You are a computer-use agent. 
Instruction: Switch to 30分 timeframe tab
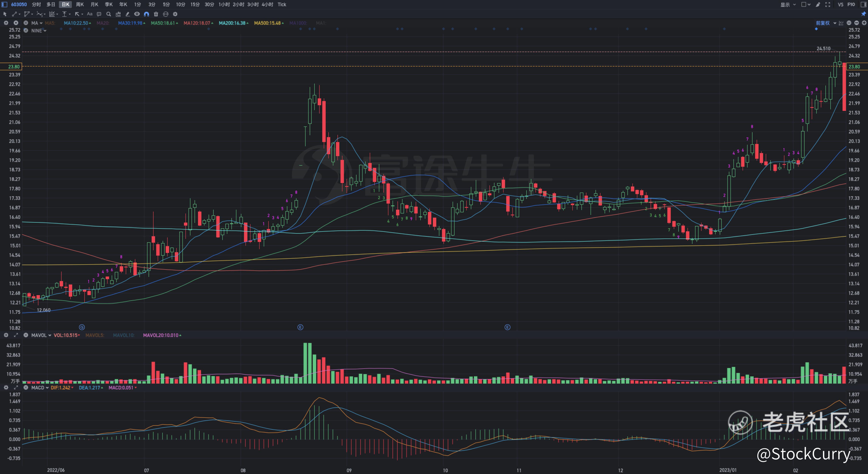point(209,4)
